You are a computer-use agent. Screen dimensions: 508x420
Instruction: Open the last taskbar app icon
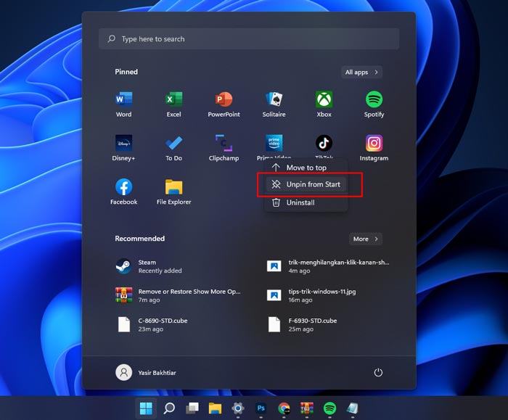coord(353,408)
